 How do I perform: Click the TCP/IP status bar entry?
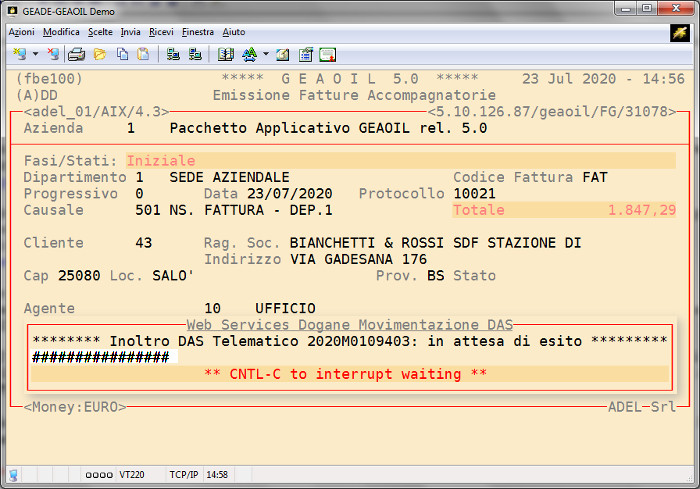(x=183, y=475)
